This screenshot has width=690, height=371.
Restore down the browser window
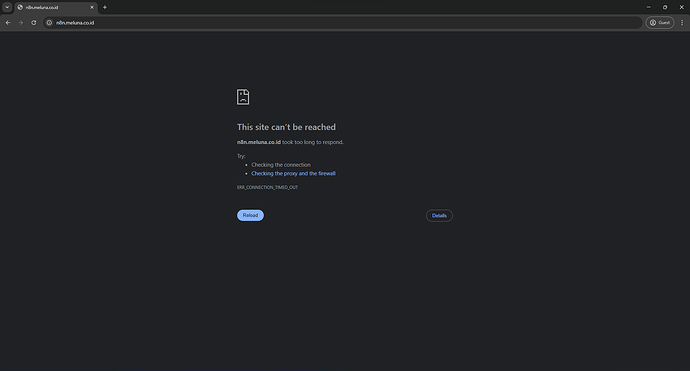pos(665,7)
